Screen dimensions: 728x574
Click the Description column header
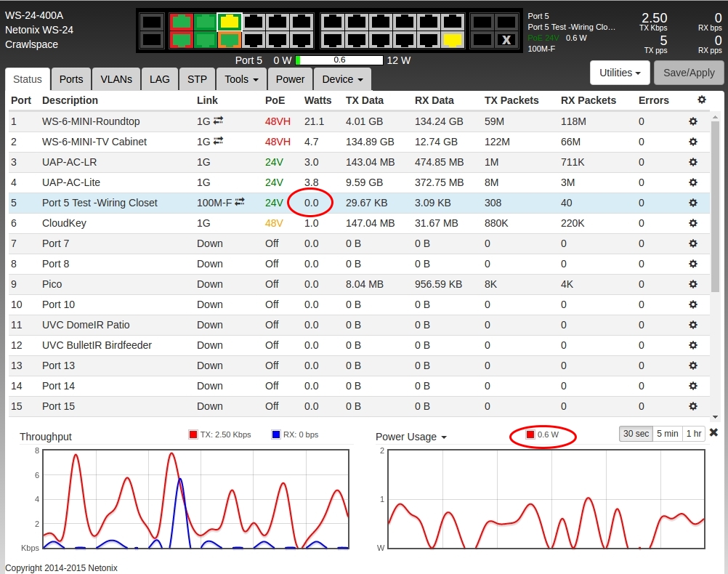(70, 100)
